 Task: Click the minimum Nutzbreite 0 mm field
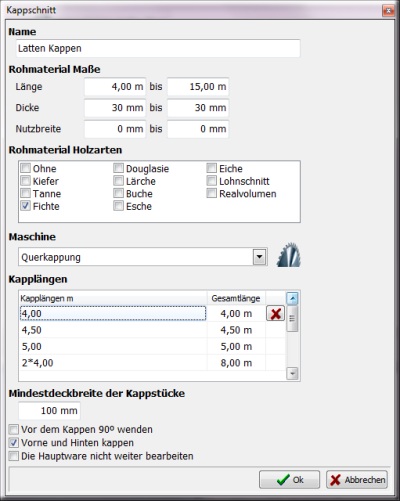(115, 129)
